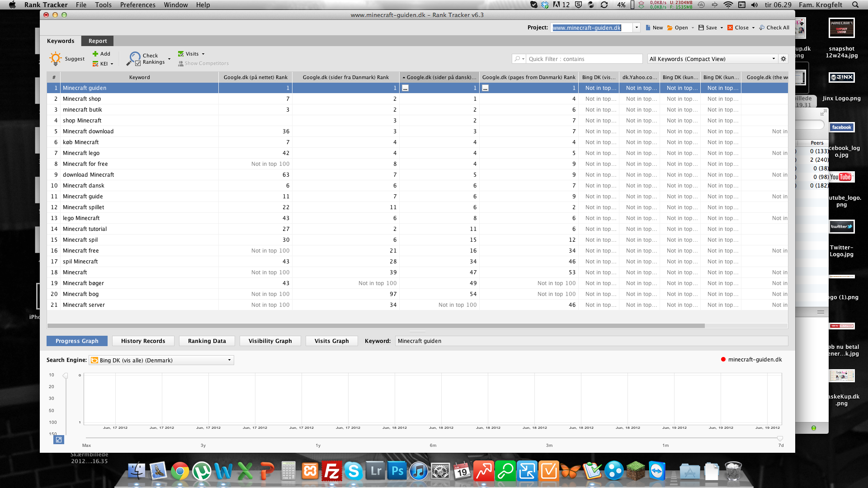The height and width of the screenshot is (488, 868).
Task: Click the Save project floppy icon
Action: point(701,28)
